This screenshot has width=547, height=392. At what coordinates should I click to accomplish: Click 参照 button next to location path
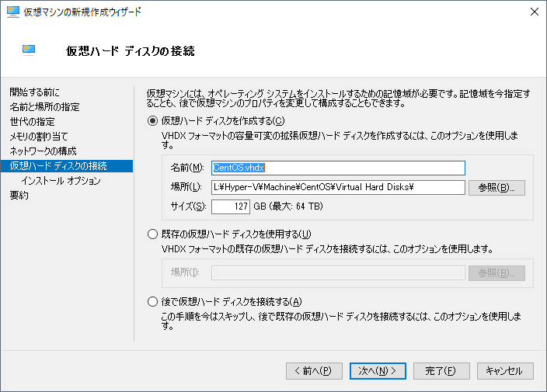tap(496, 188)
